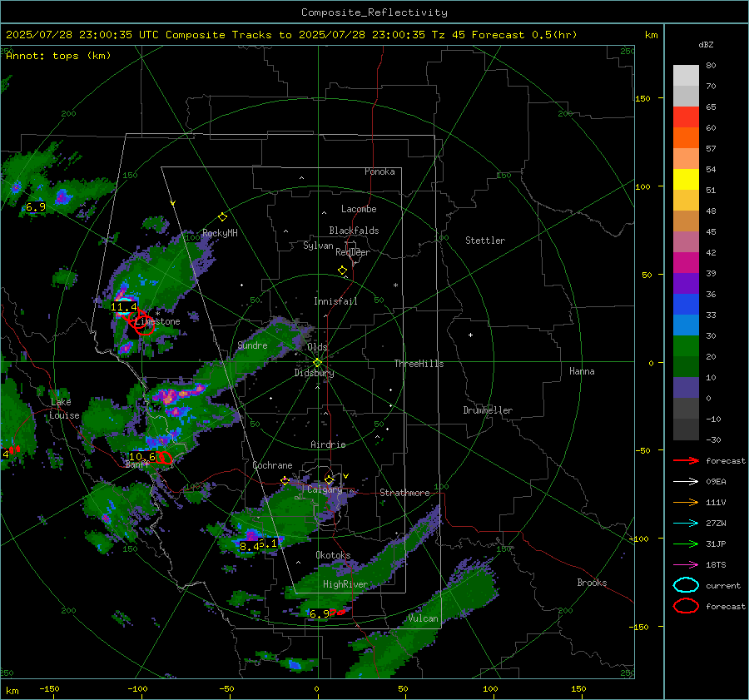Click the Sylvan label
The height and width of the screenshot is (700, 749).
(x=318, y=246)
